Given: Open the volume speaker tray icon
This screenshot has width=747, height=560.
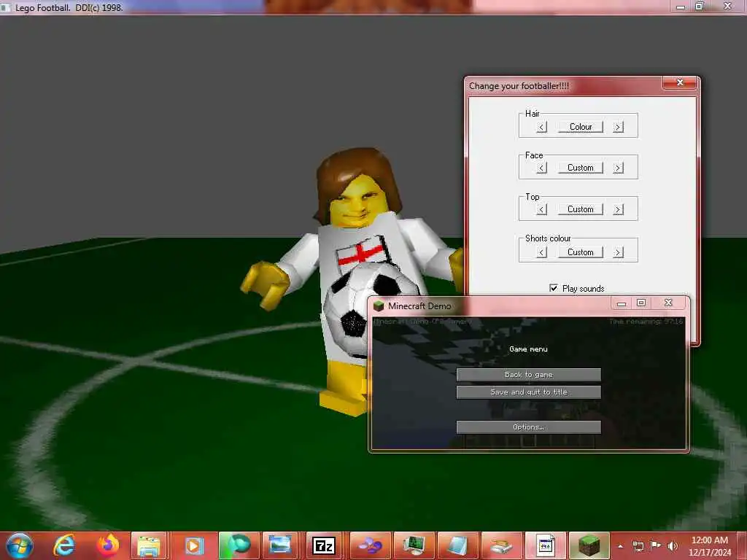Looking at the screenshot, I should click(x=673, y=545).
